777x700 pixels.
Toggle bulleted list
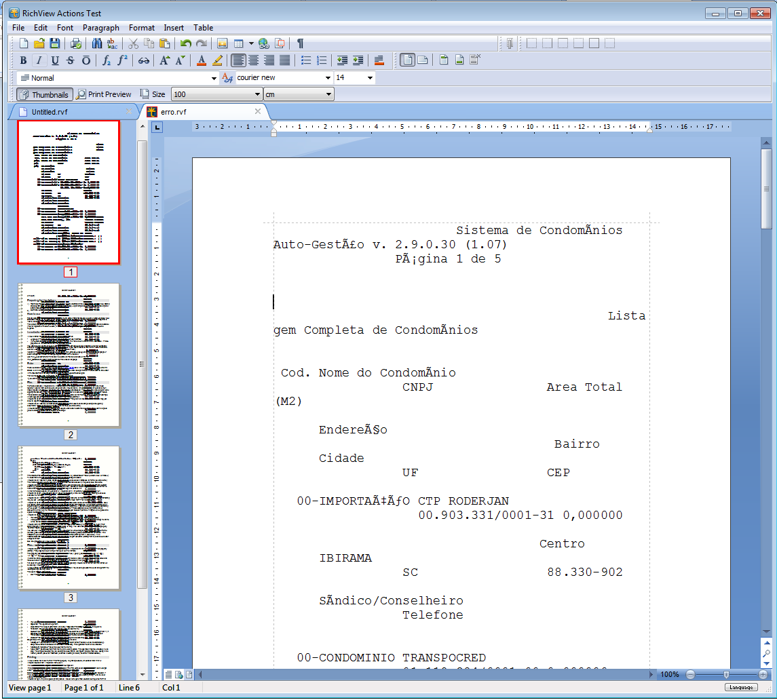pos(306,60)
